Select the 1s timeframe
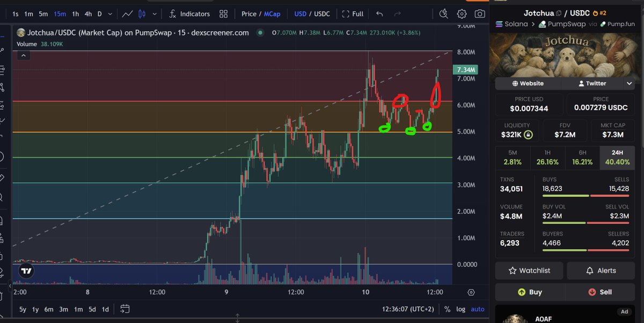This screenshot has width=644, height=323. point(16,14)
